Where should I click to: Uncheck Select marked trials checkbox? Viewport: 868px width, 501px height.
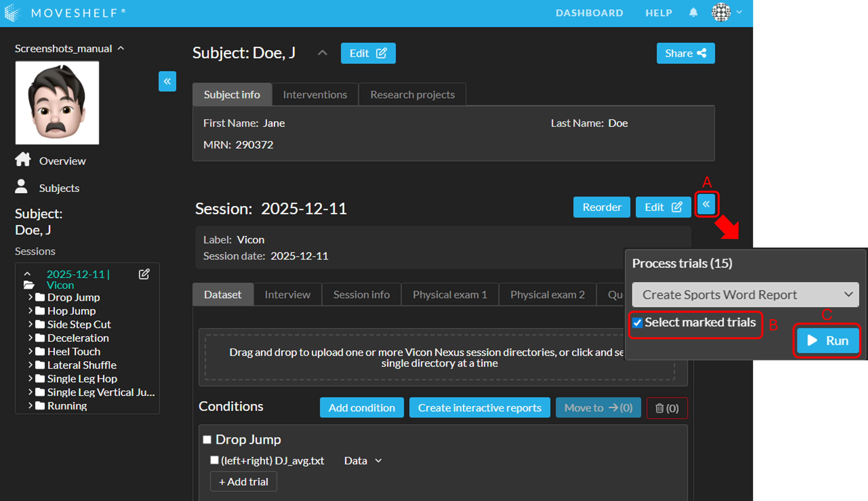coord(637,323)
